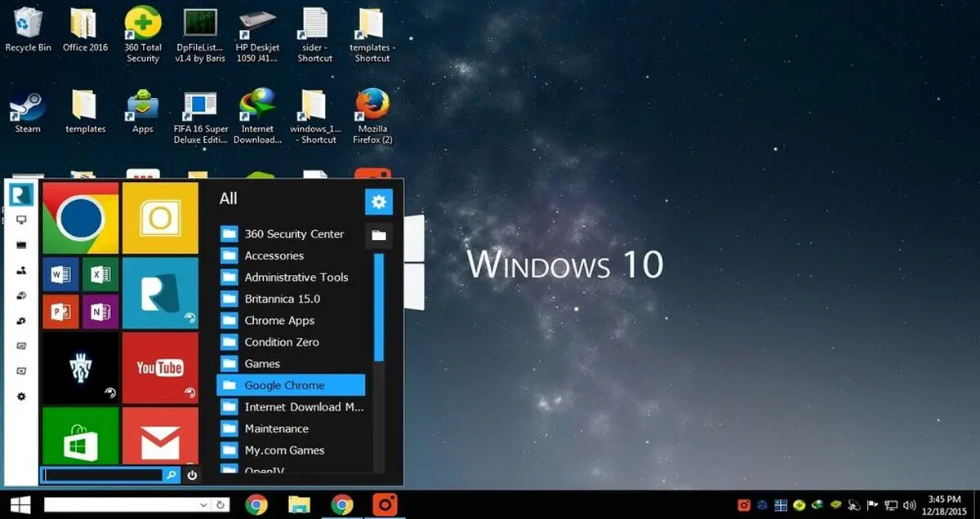Open HP Deskjet 1050 desktop shortcut
The height and width of the screenshot is (519, 980).
(257, 35)
